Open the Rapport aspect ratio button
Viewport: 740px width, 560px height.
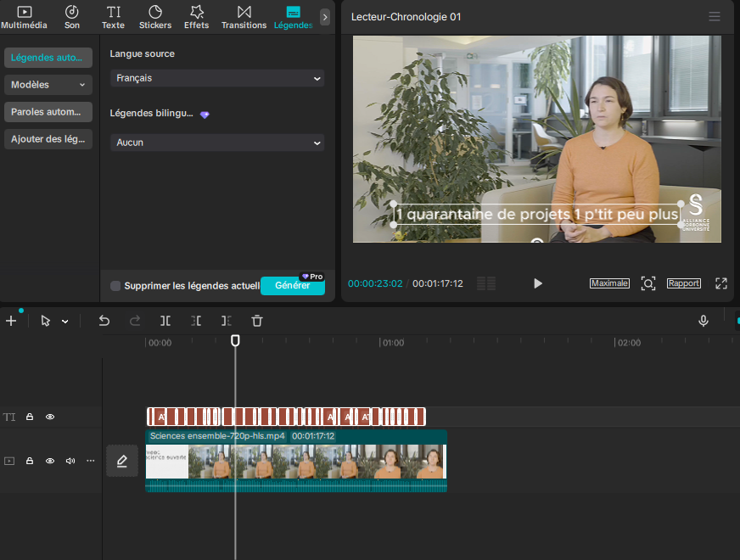pos(683,283)
